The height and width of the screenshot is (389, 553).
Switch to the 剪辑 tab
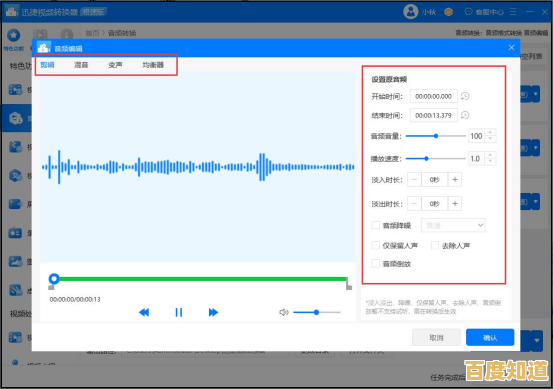click(x=47, y=65)
